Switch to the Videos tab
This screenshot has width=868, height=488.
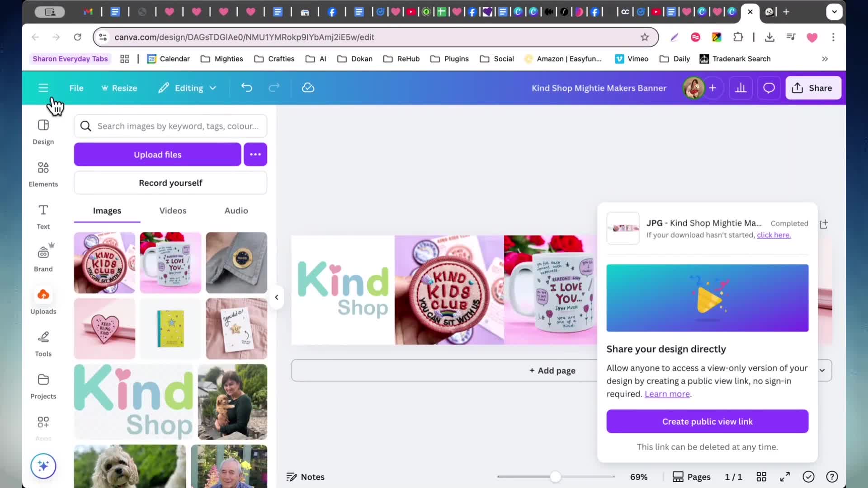click(x=173, y=211)
